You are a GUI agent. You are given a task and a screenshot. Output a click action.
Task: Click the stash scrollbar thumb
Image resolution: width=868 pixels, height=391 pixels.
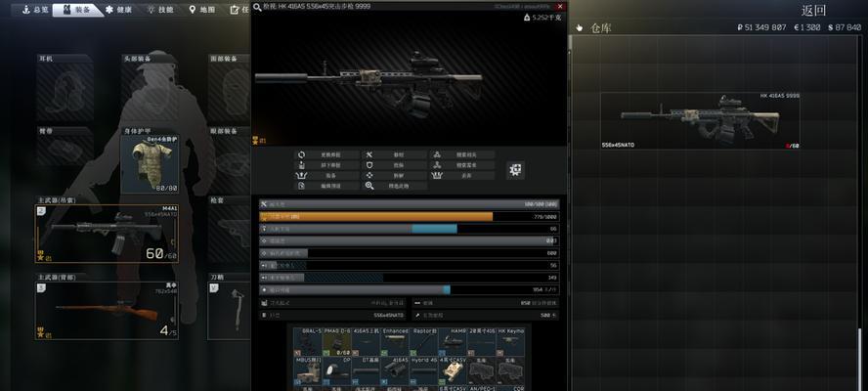[x=860, y=359]
